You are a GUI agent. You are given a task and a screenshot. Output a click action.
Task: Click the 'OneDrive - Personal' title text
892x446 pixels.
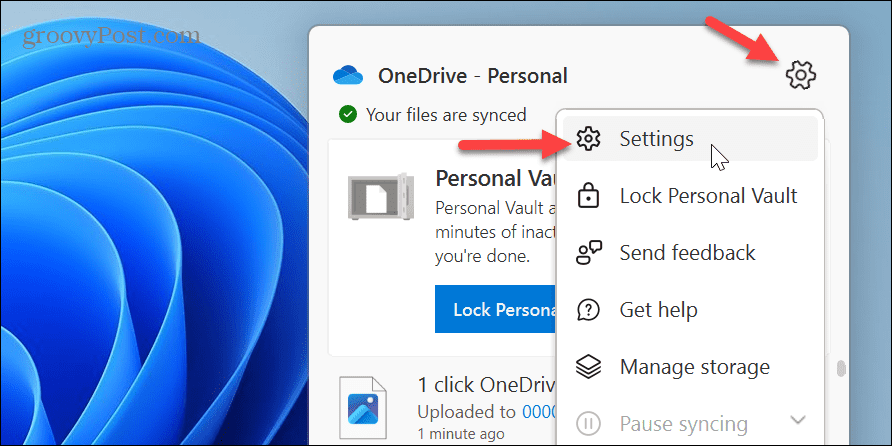[x=473, y=76]
